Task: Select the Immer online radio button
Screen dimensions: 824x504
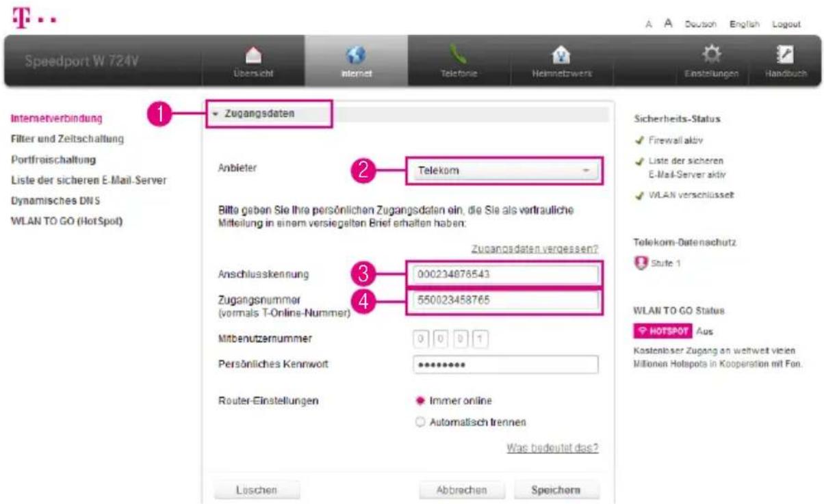Action: [x=420, y=400]
